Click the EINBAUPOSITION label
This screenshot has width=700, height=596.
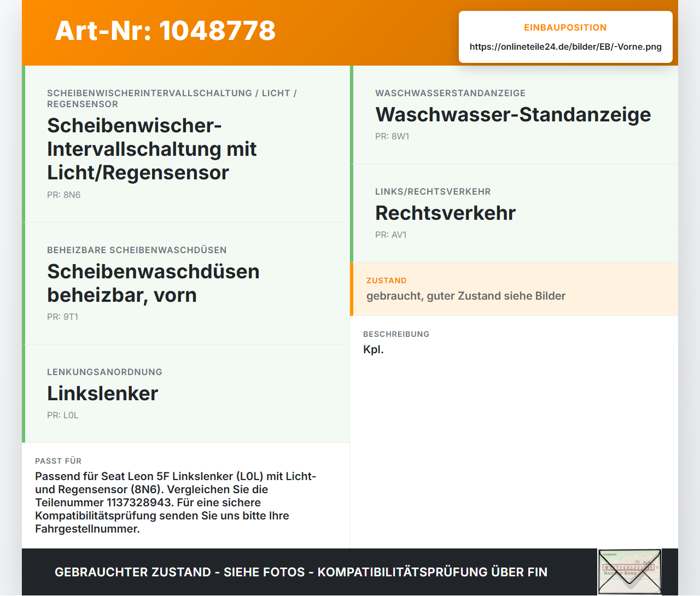565,27
